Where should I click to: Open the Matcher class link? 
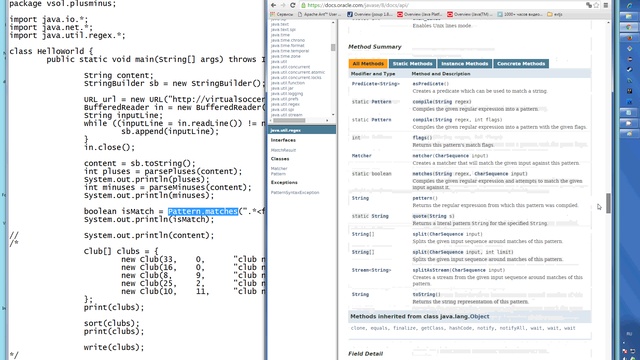point(279,168)
